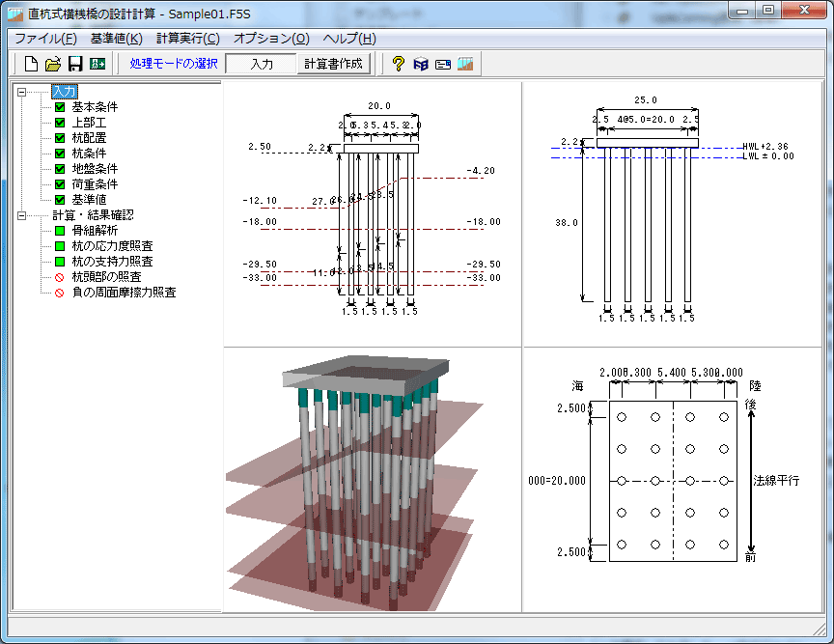Open the オプション(O) menu

tap(271, 39)
